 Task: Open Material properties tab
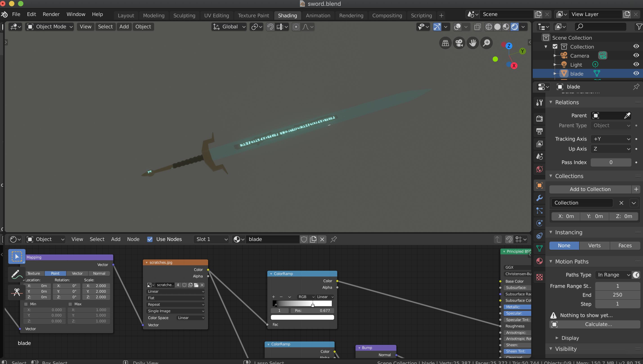(x=539, y=261)
